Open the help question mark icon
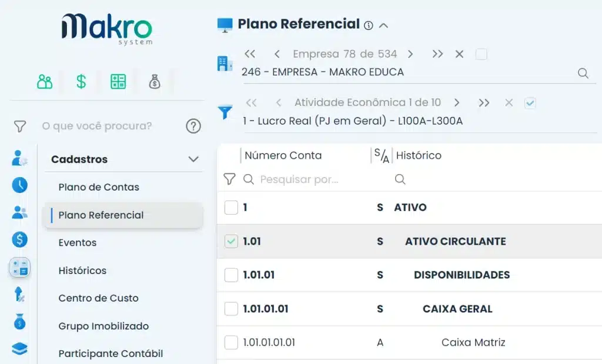602x364 pixels. coord(193,126)
